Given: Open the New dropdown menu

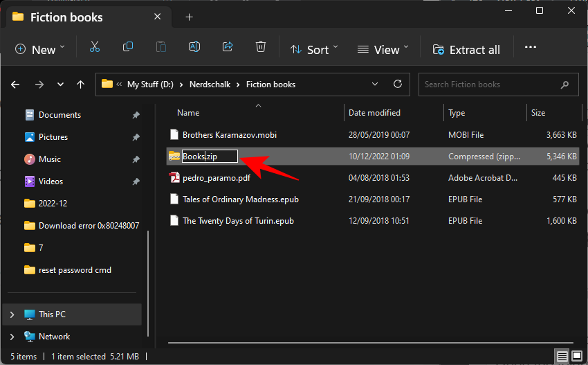Looking at the screenshot, I should pyautogui.click(x=39, y=49).
